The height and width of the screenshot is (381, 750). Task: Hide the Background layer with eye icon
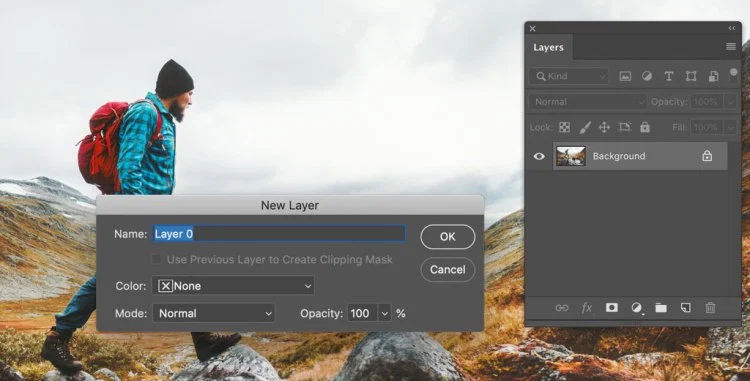[539, 156]
